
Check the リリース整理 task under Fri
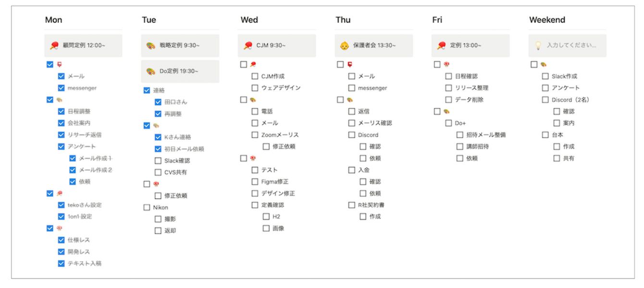449,88
